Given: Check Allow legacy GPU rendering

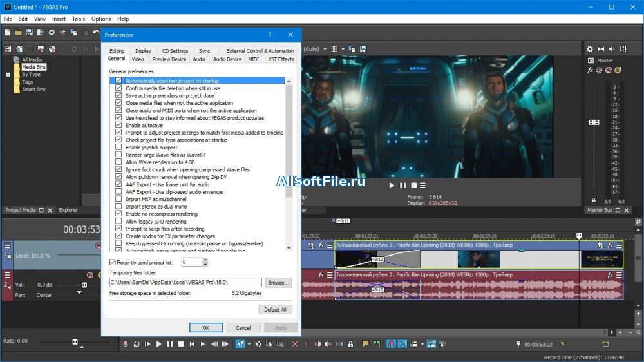Looking at the screenshot, I should (x=118, y=221).
